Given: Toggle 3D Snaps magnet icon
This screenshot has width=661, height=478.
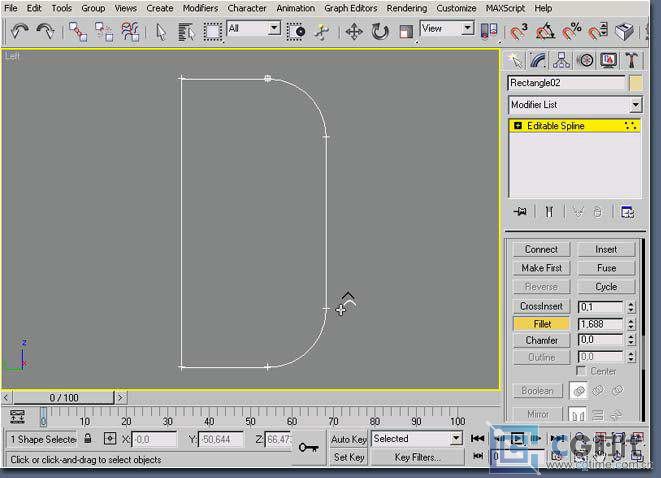Looking at the screenshot, I should 519,32.
